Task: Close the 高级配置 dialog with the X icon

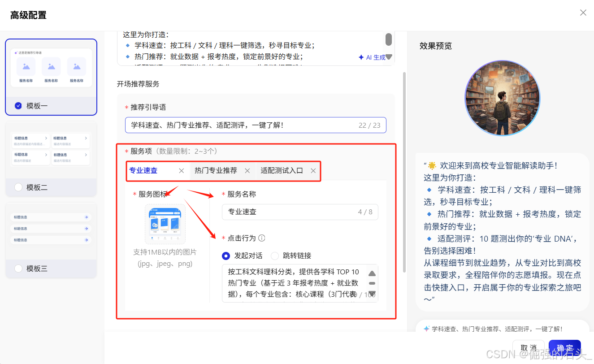Action: 583,13
